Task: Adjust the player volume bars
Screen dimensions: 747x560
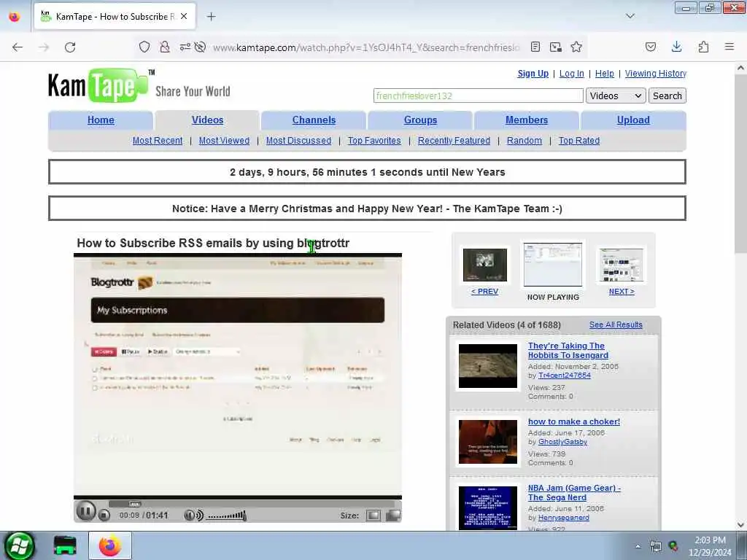Action: tap(227, 516)
